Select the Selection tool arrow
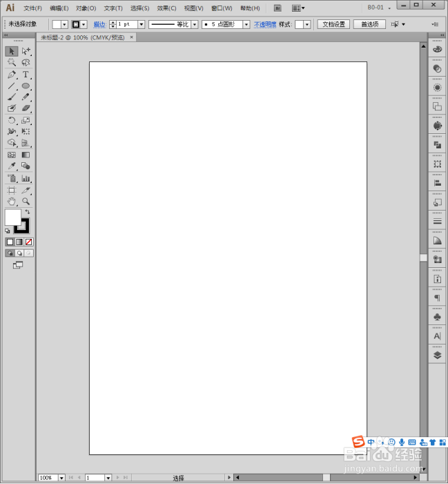Image resolution: width=448 pixels, height=484 pixels. tap(12, 51)
